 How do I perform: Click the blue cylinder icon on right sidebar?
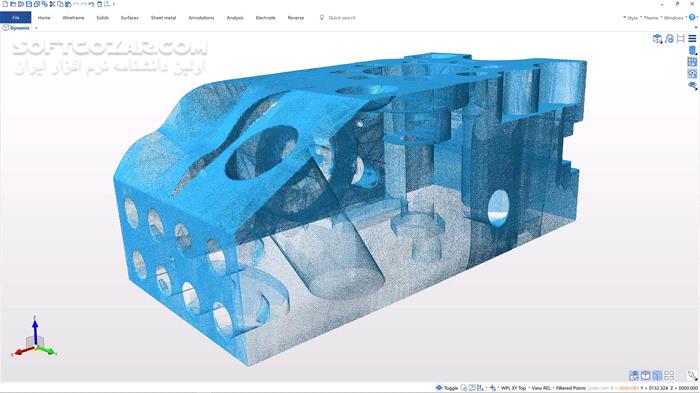point(692,50)
